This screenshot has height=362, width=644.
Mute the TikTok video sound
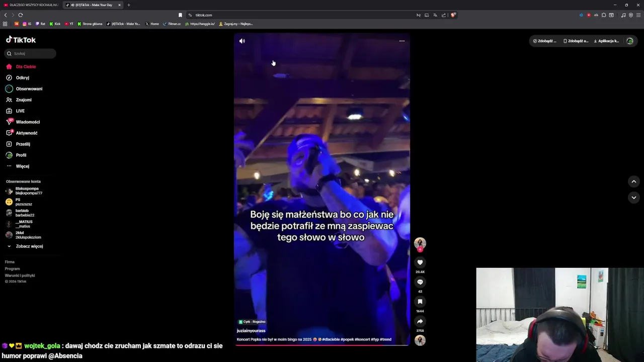tap(242, 41)
